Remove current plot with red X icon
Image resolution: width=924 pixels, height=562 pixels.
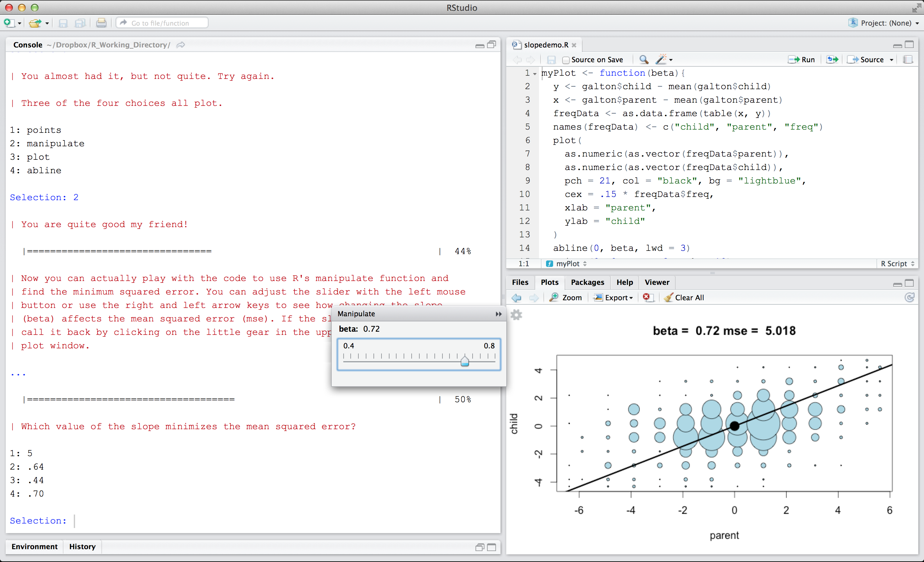[648, 297]
